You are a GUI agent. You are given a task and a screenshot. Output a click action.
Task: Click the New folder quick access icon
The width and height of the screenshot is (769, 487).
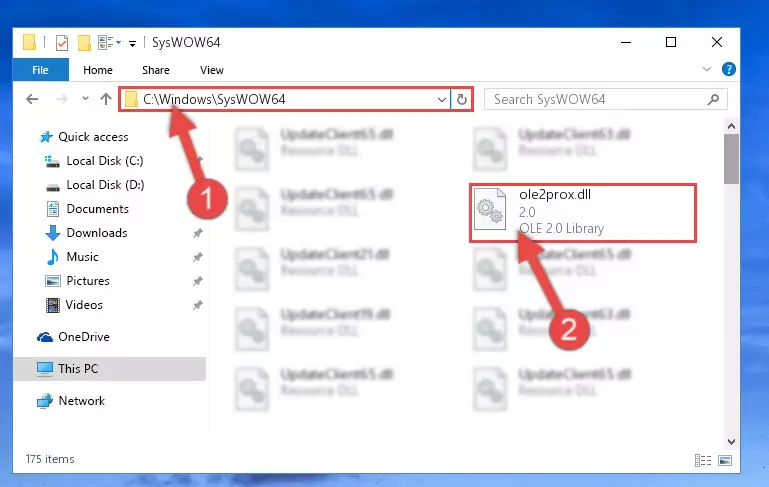[x=84, y=43]
